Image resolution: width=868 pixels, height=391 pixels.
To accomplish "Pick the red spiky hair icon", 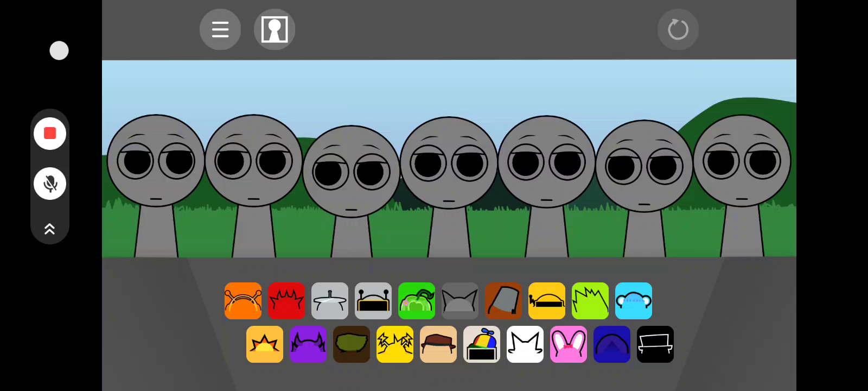I will tap(286, 301).
